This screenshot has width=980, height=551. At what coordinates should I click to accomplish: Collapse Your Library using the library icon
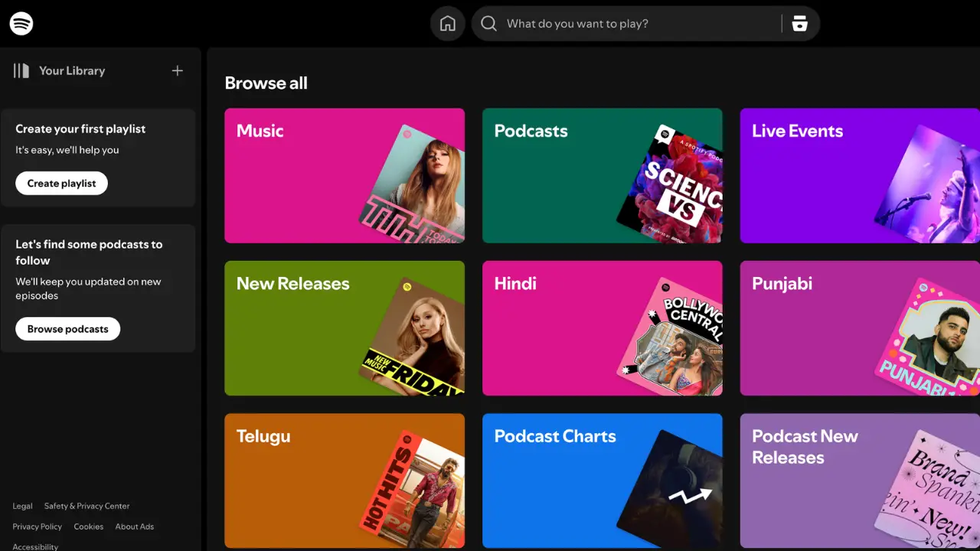pyautogui.click(x=21, y=70)
